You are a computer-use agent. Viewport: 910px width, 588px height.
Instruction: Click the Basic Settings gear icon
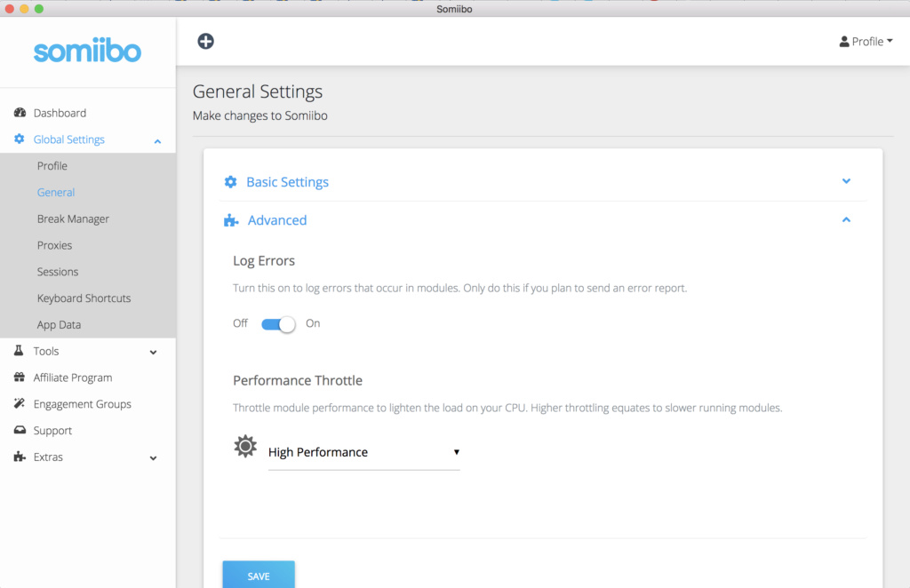tap(230, 182)
